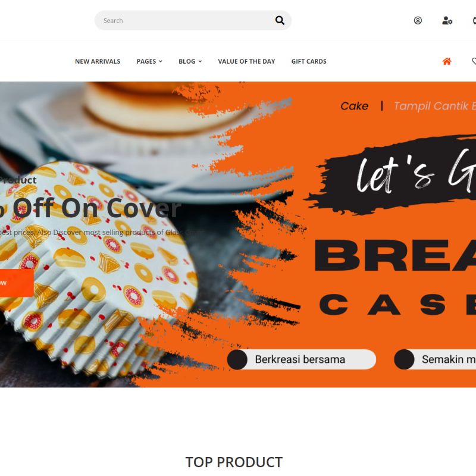Click the Cake text in the banner
This screenshot has height=476, width=476.
pyautogui.click(x=354, y=106)
